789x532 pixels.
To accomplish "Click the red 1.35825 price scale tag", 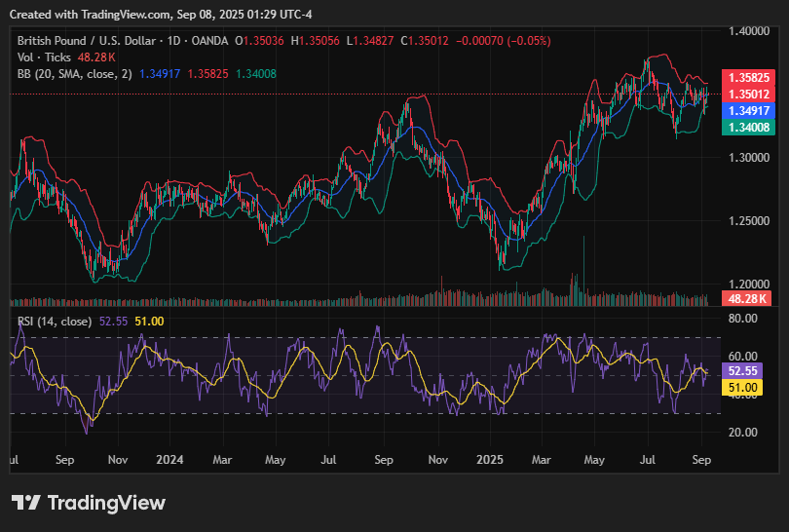I will click(749, 78).
